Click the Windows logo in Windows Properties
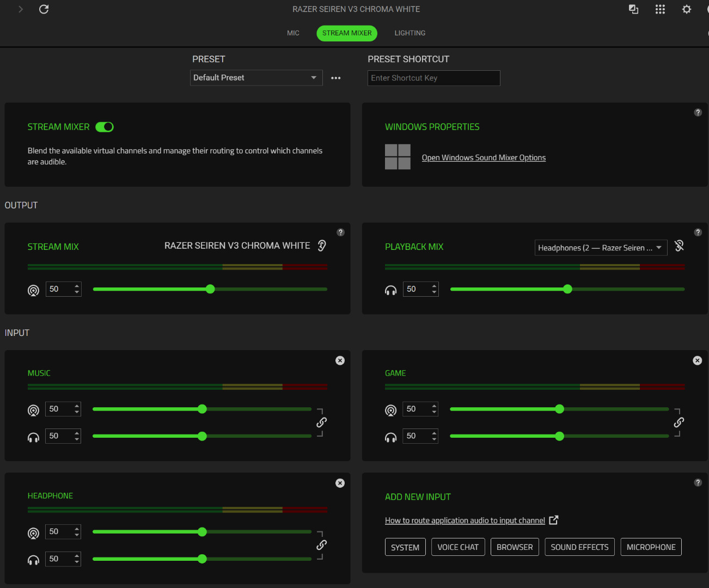Screen dimensions: 709x588 click(x=398, y=157)
